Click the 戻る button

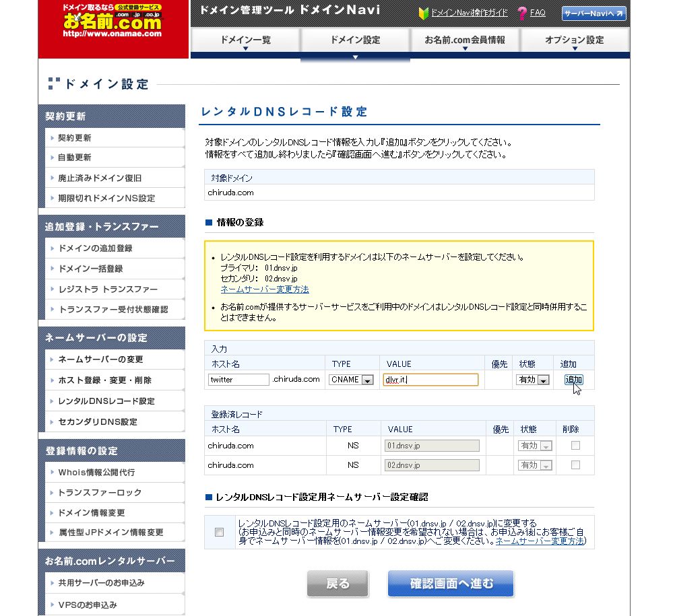point(338,584)
